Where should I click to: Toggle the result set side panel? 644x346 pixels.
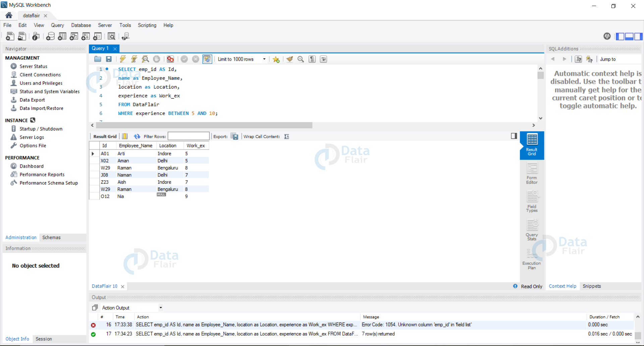click(514, 136)
